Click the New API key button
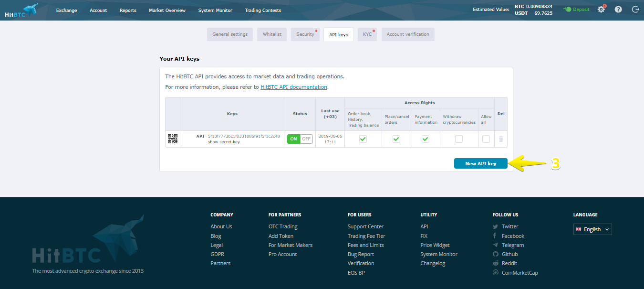The image size is (644, 289). tap(481, 163)
